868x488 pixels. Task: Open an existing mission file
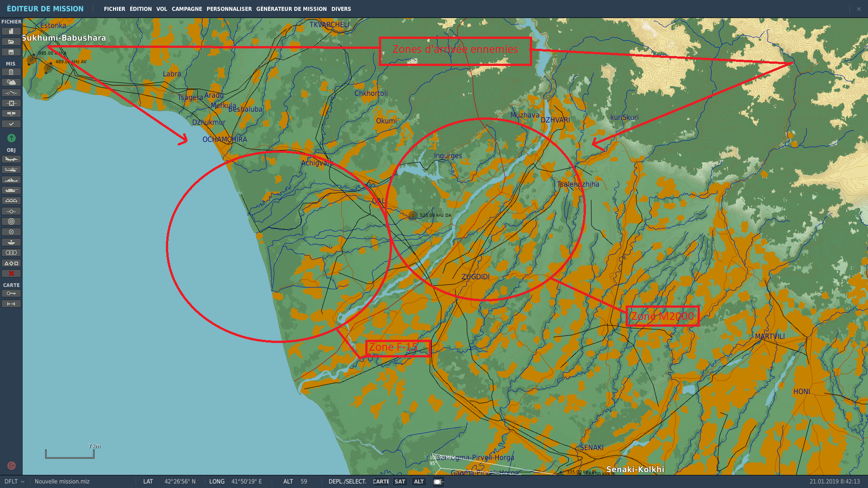(x=11, y=42)
